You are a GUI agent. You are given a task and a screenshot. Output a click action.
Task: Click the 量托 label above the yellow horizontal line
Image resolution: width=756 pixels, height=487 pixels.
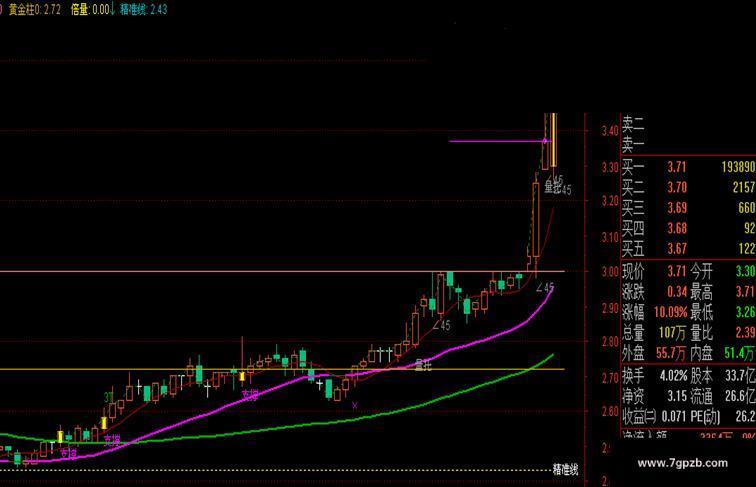tap(423, 365)
